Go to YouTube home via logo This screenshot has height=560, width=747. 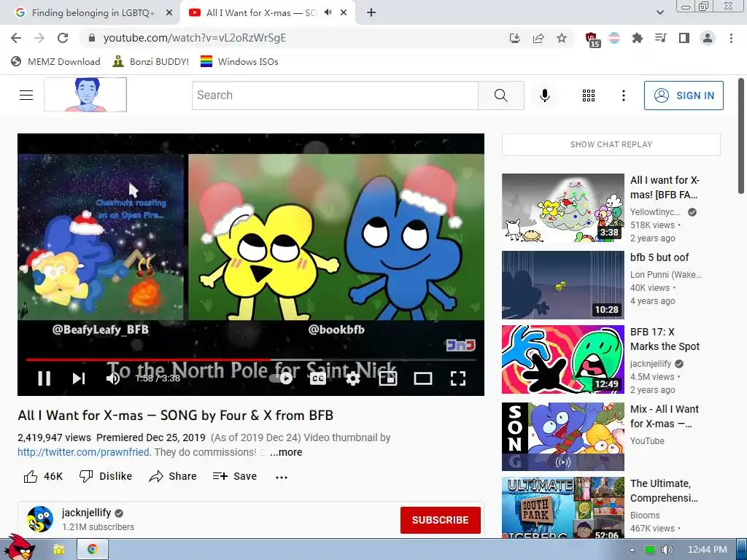pos(85,95)
